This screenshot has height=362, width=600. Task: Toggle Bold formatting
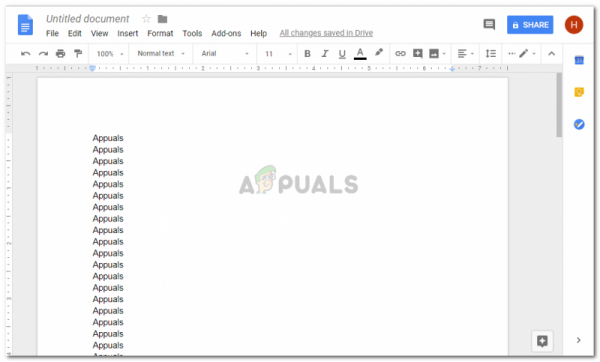(x=307, y=54)
